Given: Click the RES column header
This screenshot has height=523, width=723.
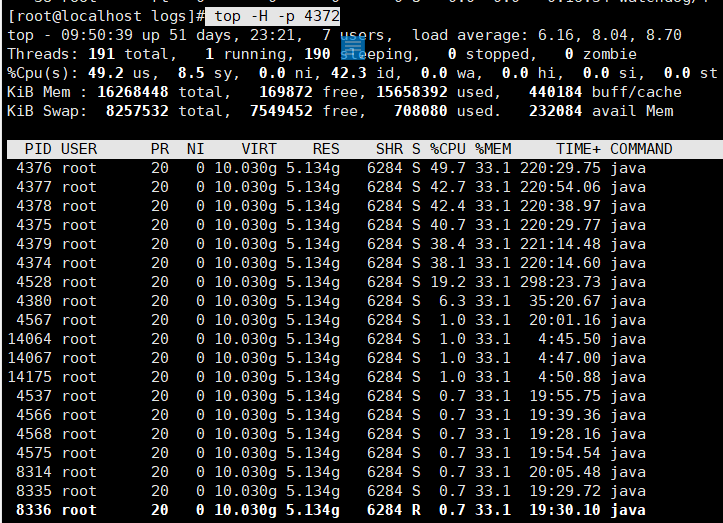Looking at the screenshot, I should click(x=326, y=149).
